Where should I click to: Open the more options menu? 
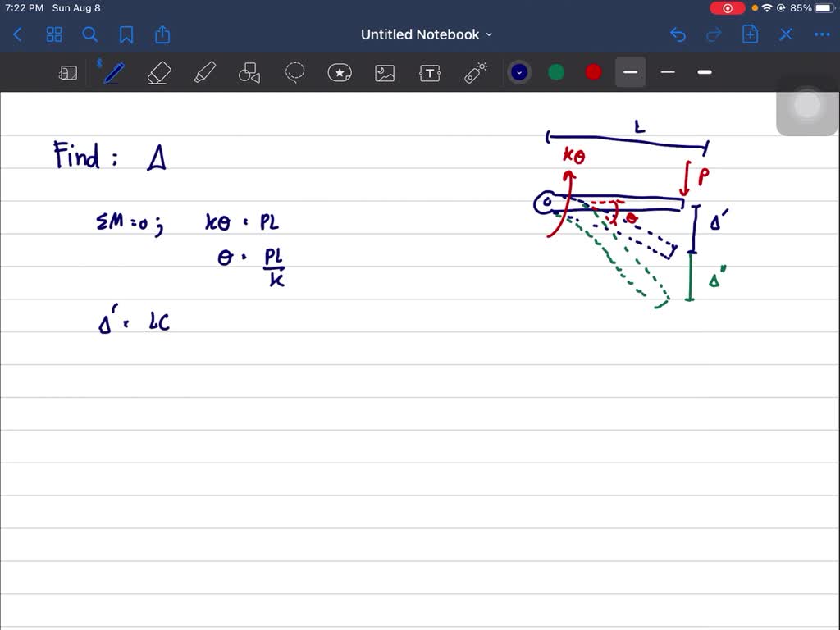click(x=822, y=34)
